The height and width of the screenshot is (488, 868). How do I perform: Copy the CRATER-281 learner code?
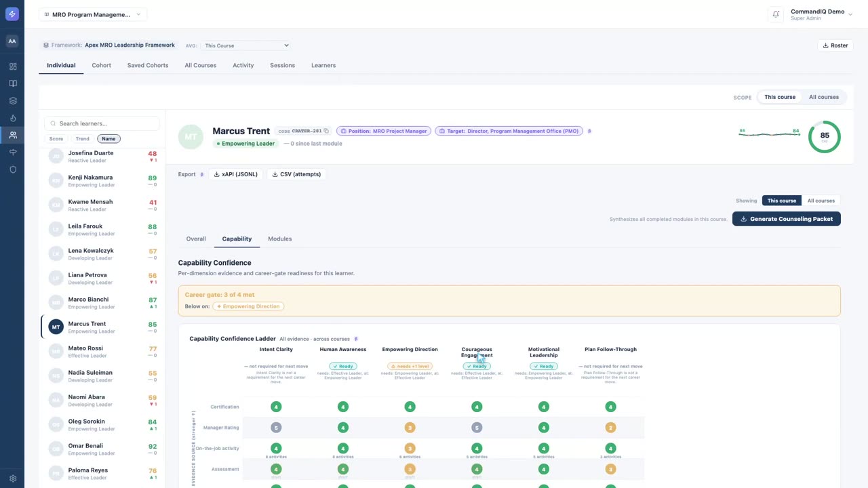tap(326, 131)
